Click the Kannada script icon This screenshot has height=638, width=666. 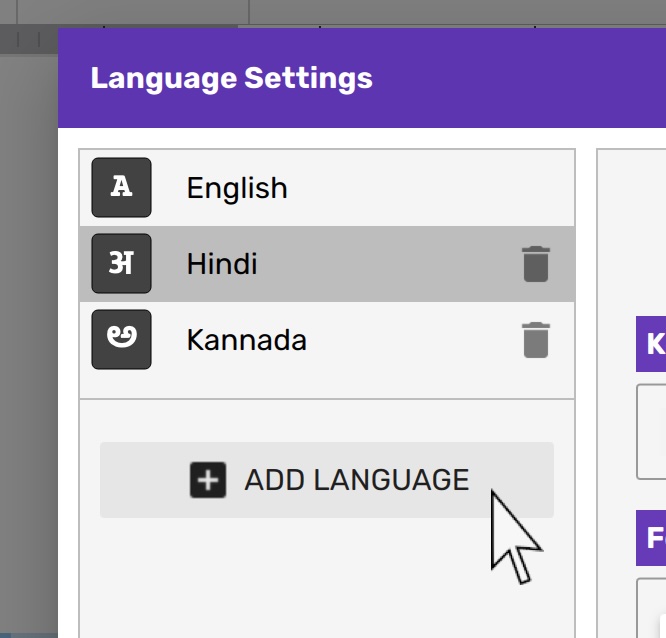121,340
